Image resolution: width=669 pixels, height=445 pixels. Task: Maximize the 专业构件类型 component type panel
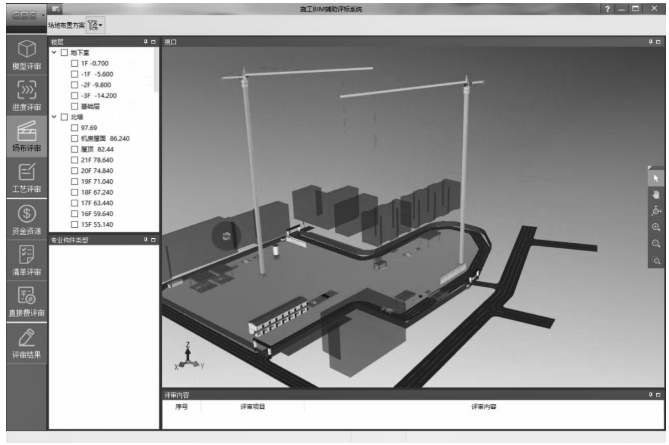(x=153, y=240)
